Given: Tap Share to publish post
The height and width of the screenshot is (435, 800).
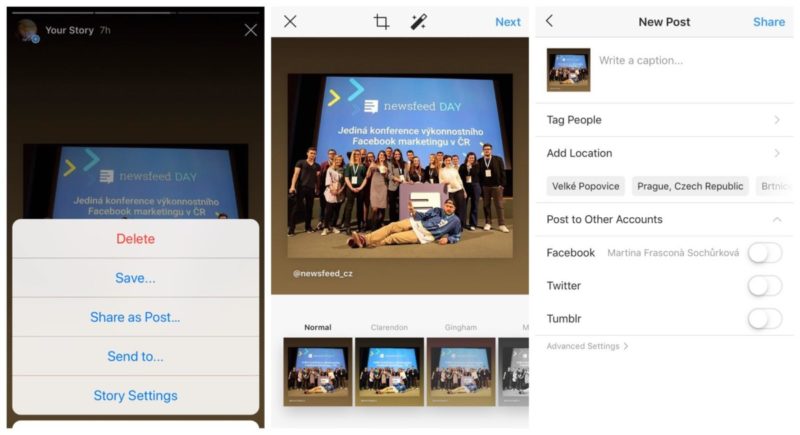Looking at the screenshot, I should pyautogui.click(x=769, y=22).
